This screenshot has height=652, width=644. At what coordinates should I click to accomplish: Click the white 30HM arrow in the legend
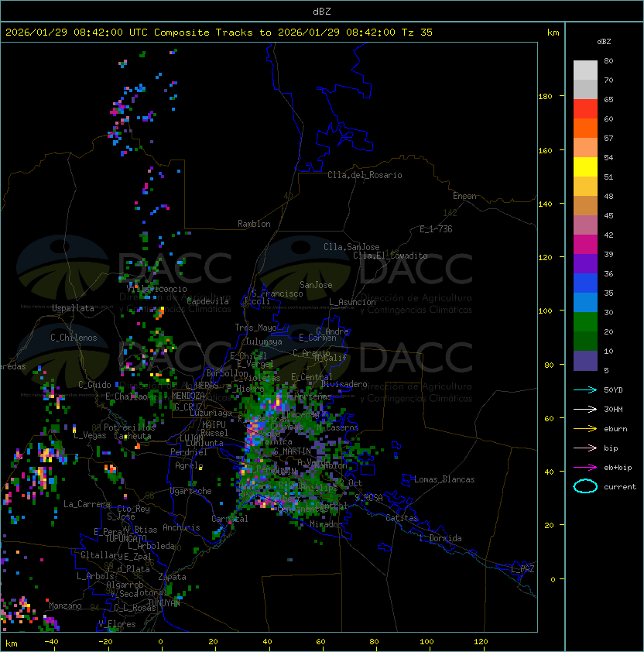coord(585,409)
